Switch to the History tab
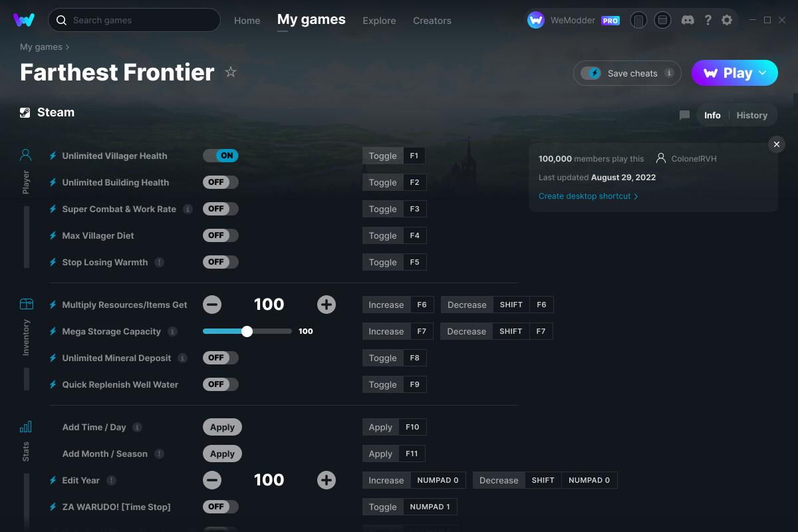This screenshot has height=532, width=798. pyautogui.click(x=751, y=115)
